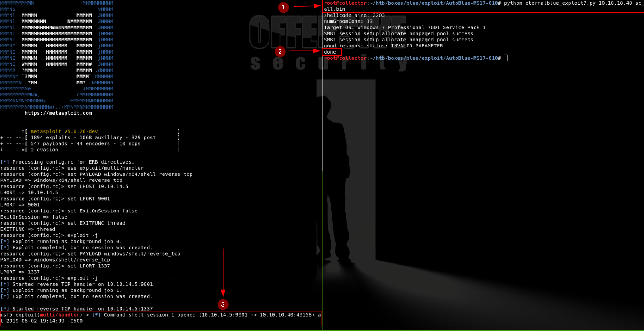Click 'Target OS: Windows 7 Professional 7601' line
The image size is (644, 331).
point(405,28)
